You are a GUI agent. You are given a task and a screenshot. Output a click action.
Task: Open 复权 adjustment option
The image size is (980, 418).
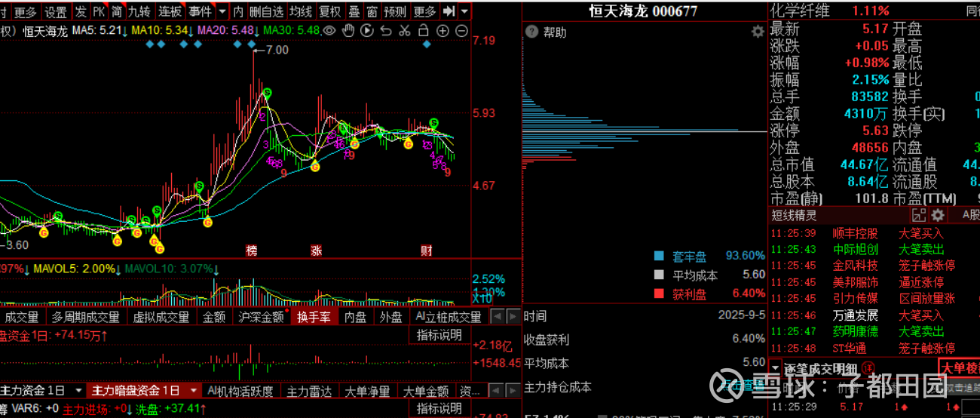tap(330, 11)
